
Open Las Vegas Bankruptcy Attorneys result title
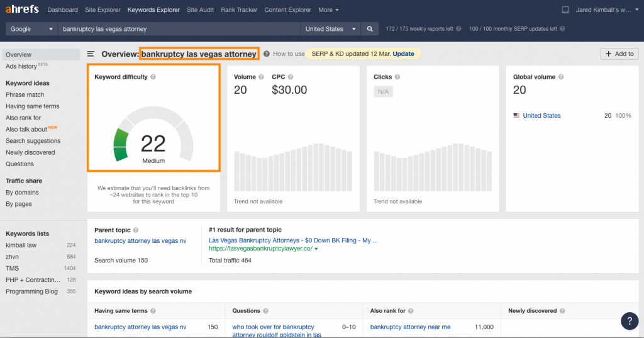click(293, 240)
